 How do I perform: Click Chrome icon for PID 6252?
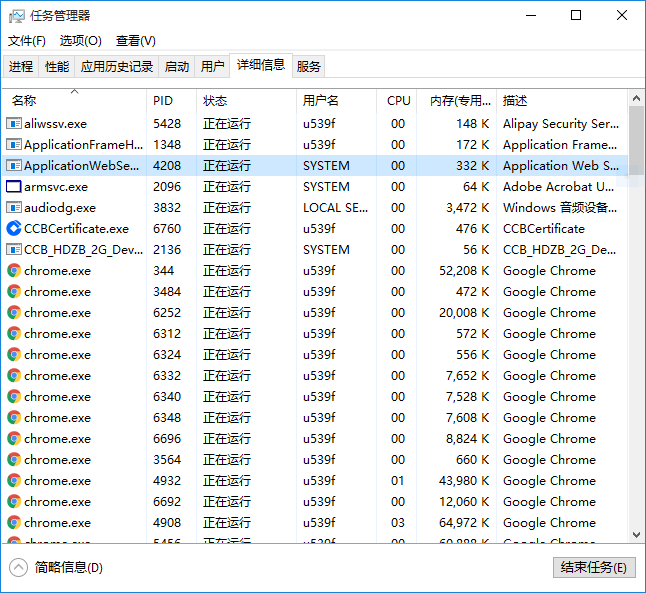coord(14,312)
